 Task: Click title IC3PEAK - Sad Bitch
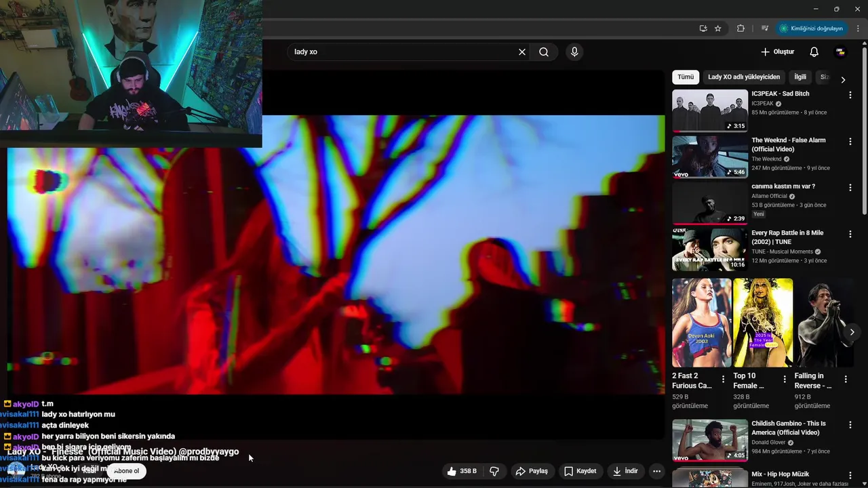click(781, 94)
